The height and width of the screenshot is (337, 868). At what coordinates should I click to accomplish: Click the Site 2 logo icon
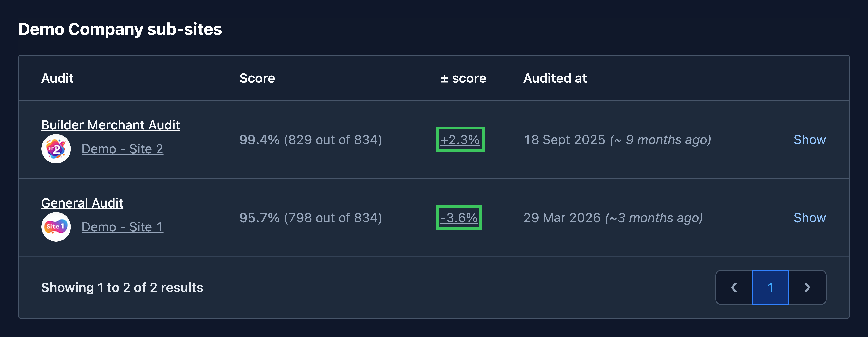(56, 149)
